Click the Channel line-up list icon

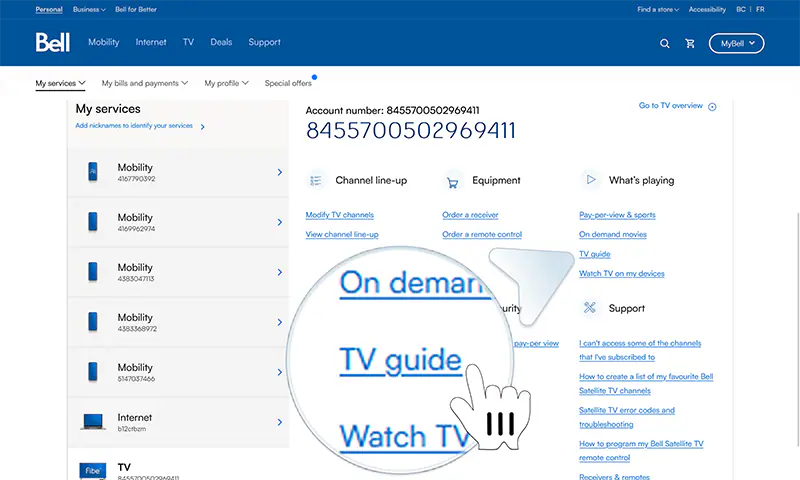(316, 180)
